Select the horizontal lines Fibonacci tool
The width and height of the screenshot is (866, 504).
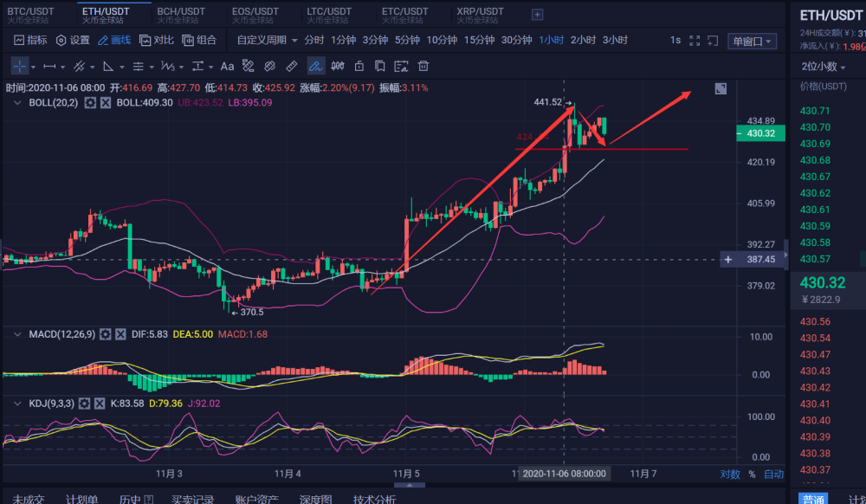138,66
